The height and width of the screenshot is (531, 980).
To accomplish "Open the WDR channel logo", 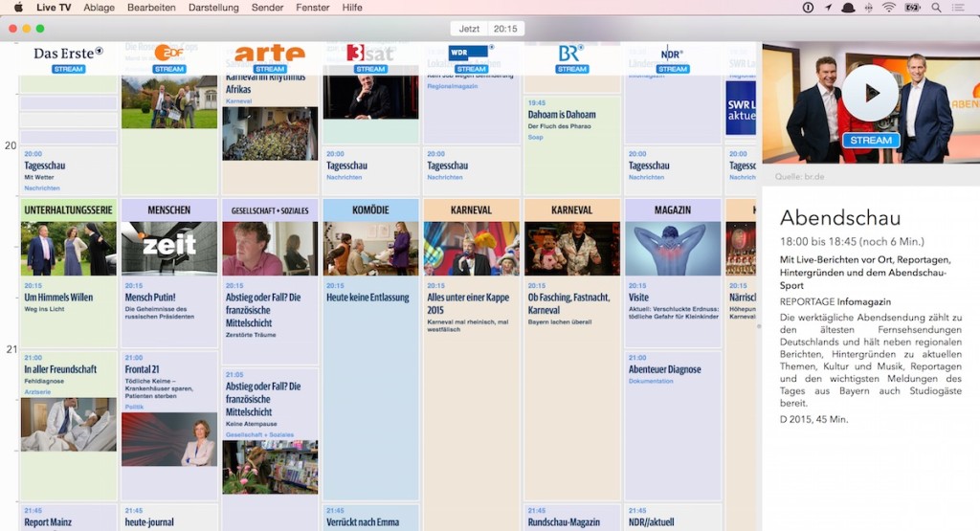I will click(471, 53).
